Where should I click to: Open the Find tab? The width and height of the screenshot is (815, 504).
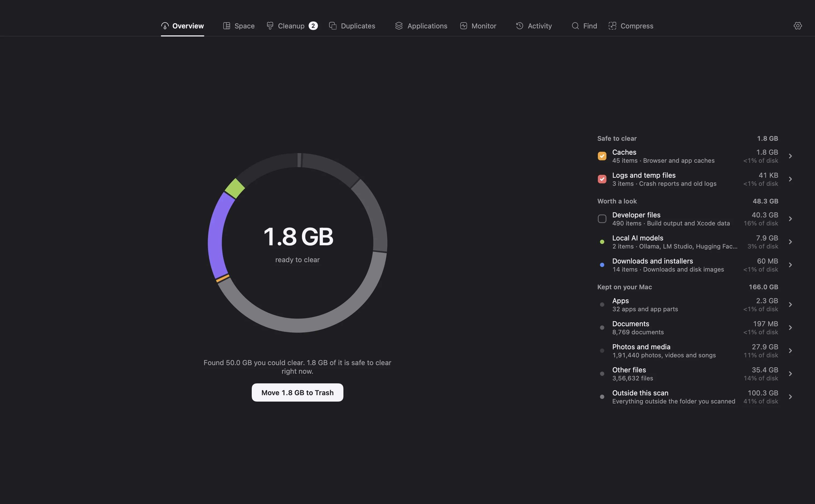pyautogui.click(x=584, y=26)
